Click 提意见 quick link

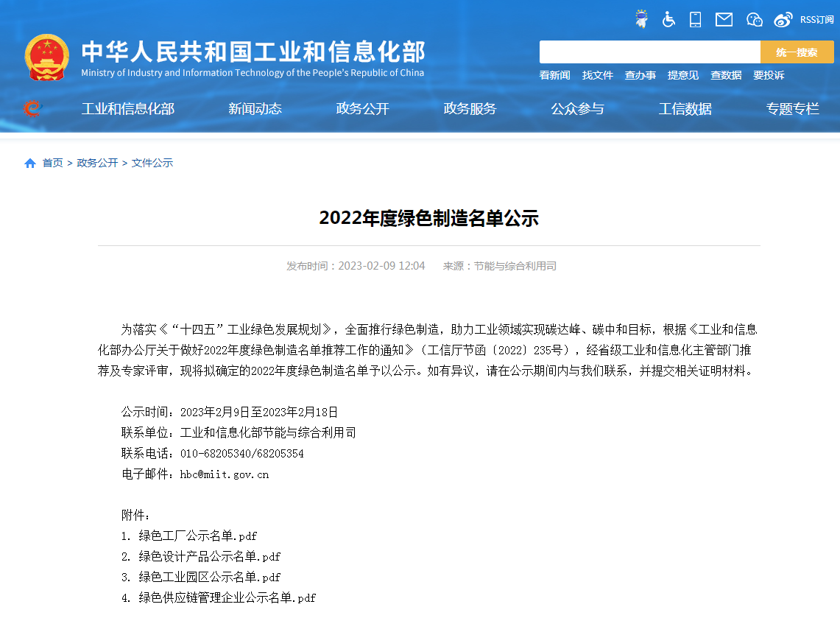tap(683, 75)
